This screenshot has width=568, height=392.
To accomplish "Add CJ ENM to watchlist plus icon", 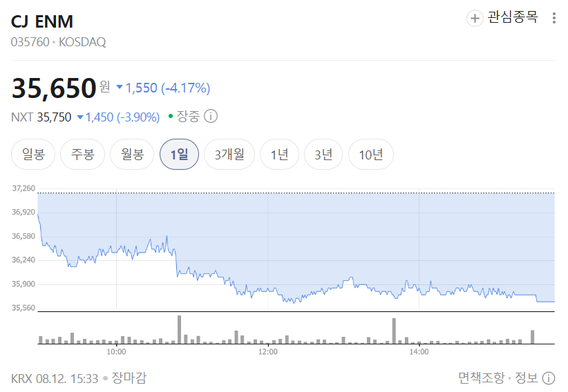I will click(475, 19).
